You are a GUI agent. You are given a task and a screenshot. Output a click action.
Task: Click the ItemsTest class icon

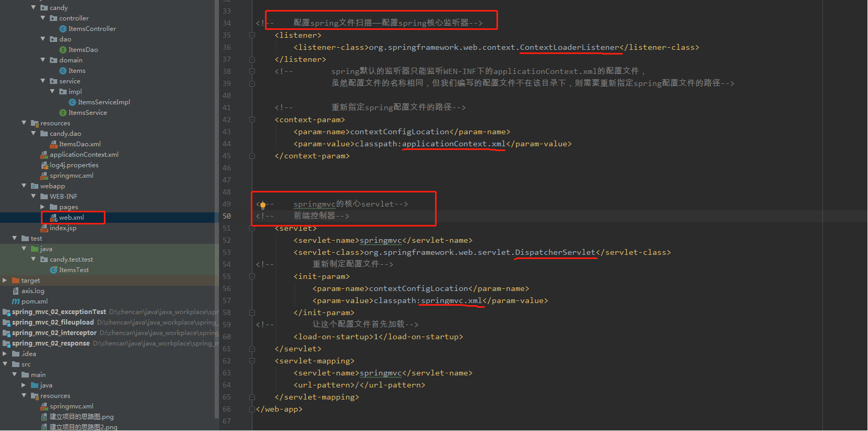pyautogui.click(x=54, y=270)
